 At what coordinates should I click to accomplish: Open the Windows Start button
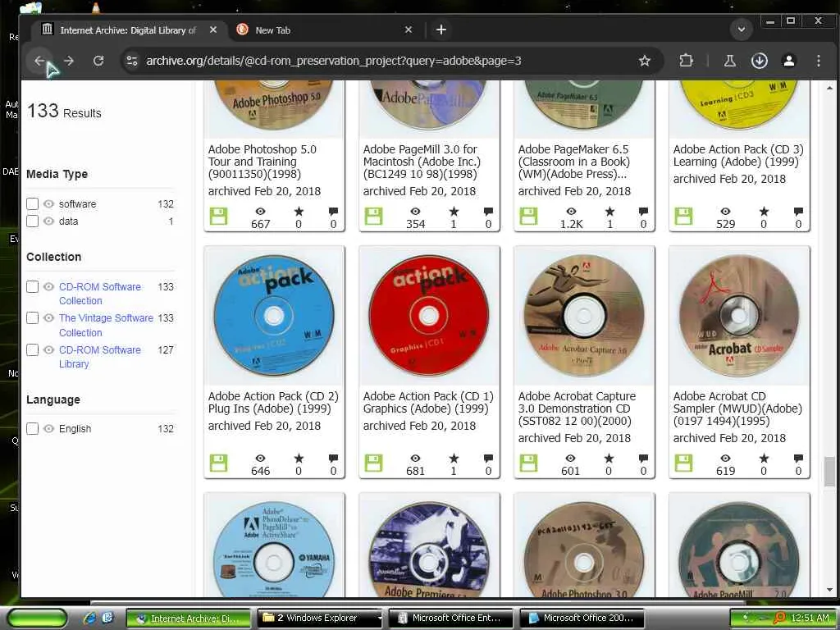[x=38, y=619]
